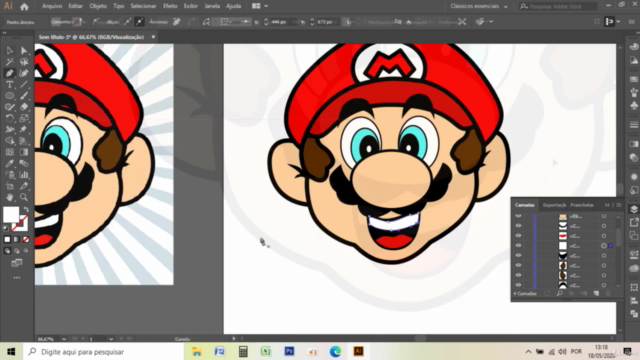Click the white Fill color swatch

click(x=11, y=214)
